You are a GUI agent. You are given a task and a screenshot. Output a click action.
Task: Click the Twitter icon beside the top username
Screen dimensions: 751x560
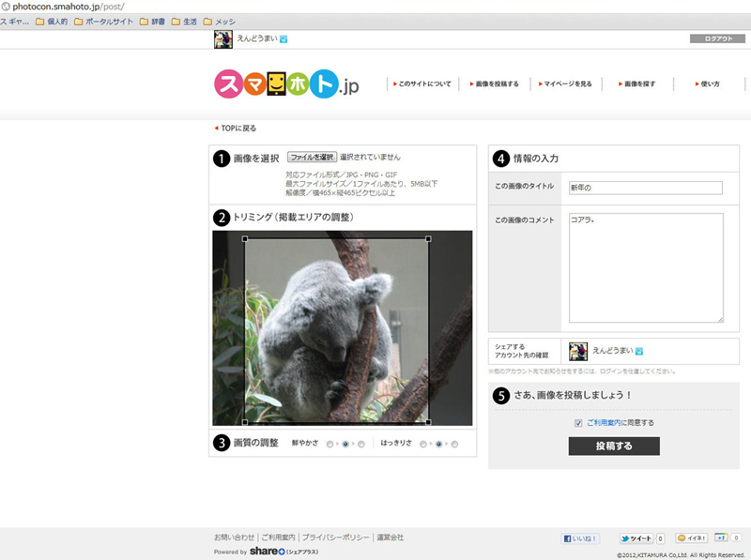pos(284,39)
